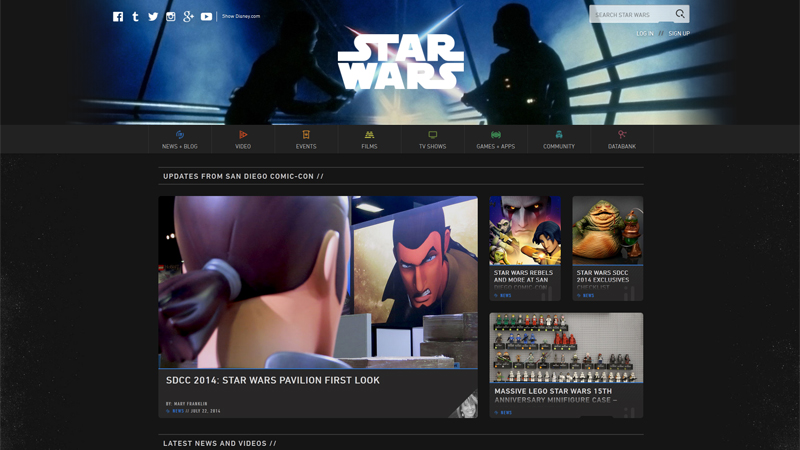Open the Jabba SDCC Exclusives thumbnail

coord(608,231)
